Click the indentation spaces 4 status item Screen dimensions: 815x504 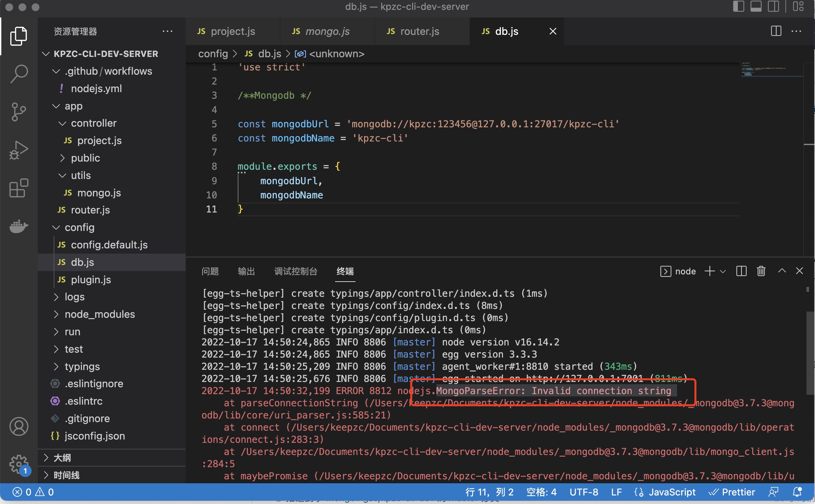(541, 492)
